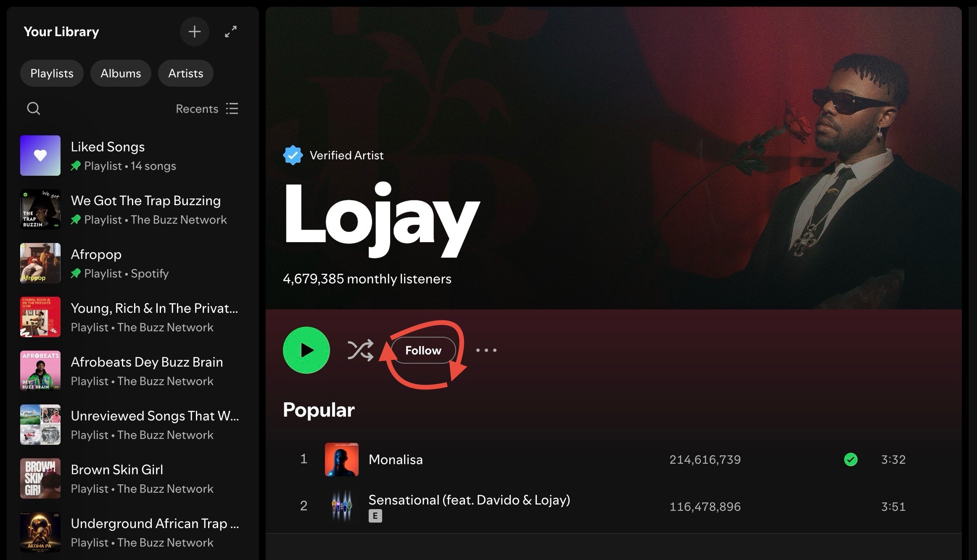Open Unreviewed Songs That W... playlist
Viewport: 977px width, 560px height.
pos(132,425)
